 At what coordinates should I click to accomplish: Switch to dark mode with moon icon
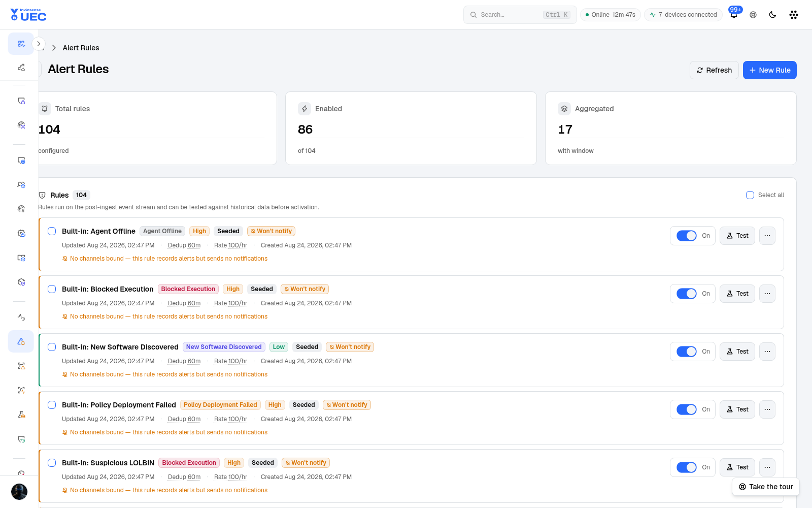772,15
